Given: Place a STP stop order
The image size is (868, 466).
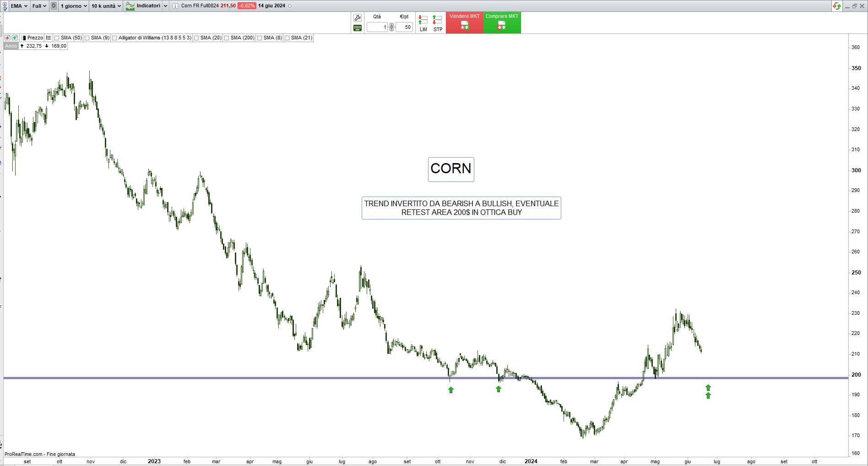Looking at the screenshot, I should [438, 23].
